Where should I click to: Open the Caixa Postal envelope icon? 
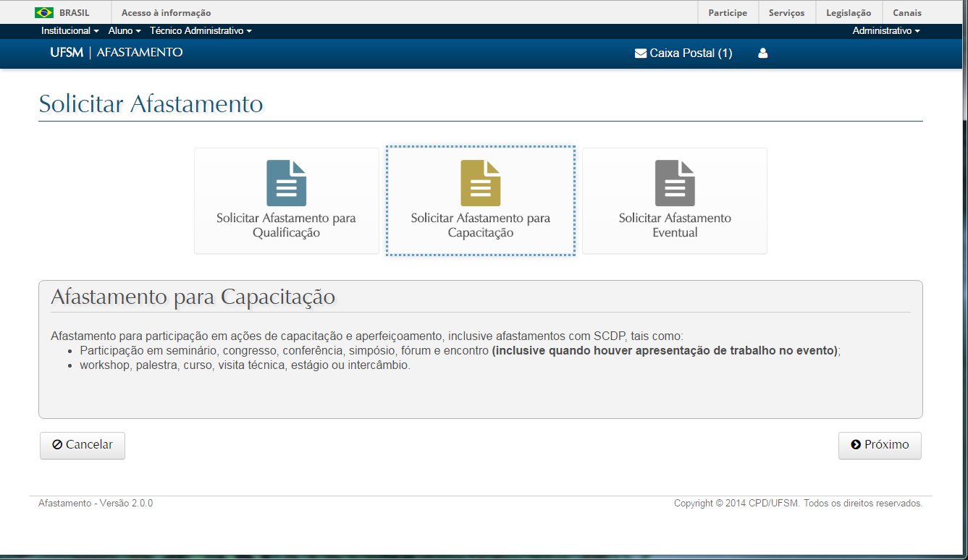[x=640, y=53]
